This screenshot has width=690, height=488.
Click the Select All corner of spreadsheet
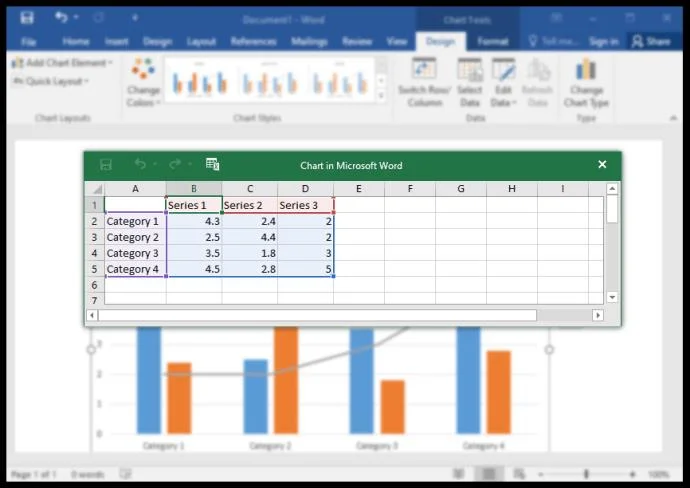96,189
